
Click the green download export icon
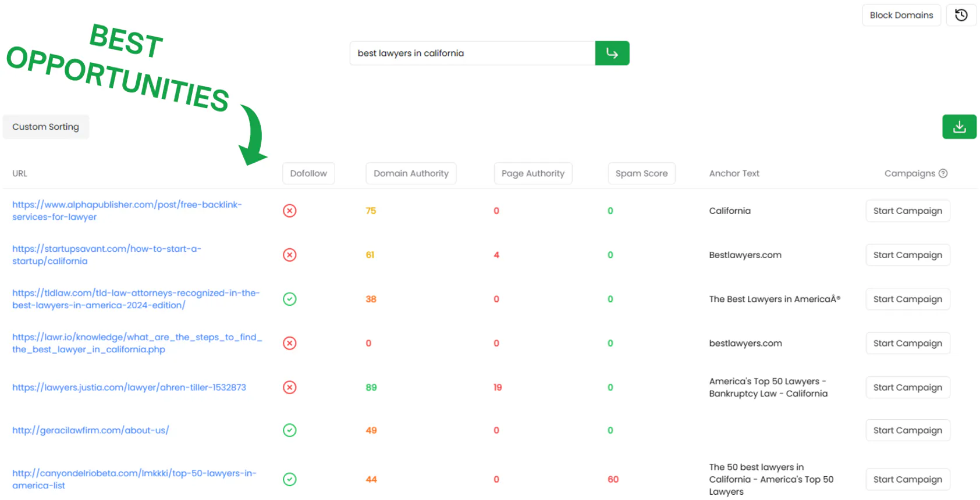(959, 127)
